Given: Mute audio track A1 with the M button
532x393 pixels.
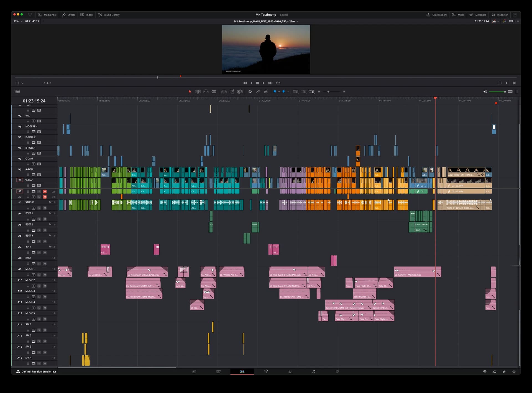Looking at the screenshot, I should coord(45,192).
